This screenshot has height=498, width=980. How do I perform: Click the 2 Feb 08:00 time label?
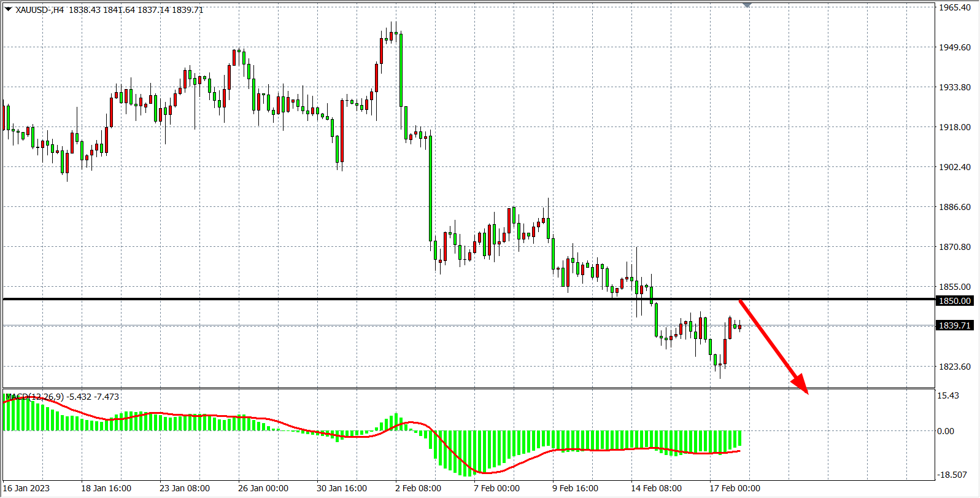click(418, 488)
